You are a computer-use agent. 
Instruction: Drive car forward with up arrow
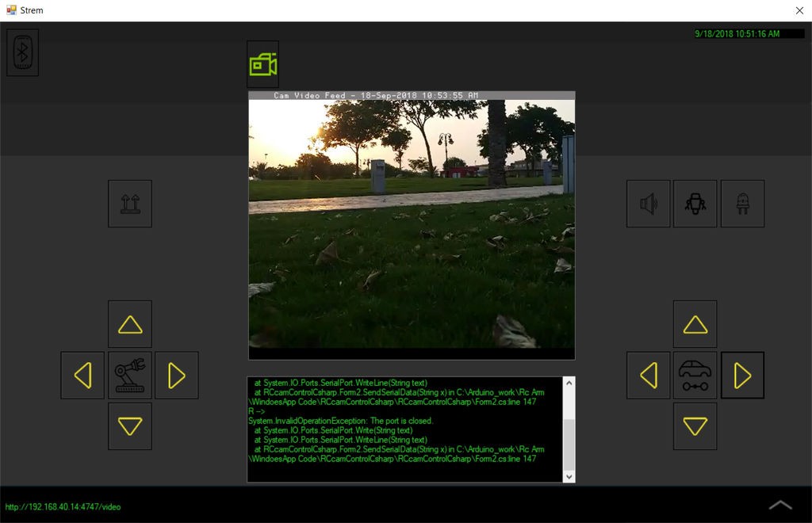tap(695, 324)
